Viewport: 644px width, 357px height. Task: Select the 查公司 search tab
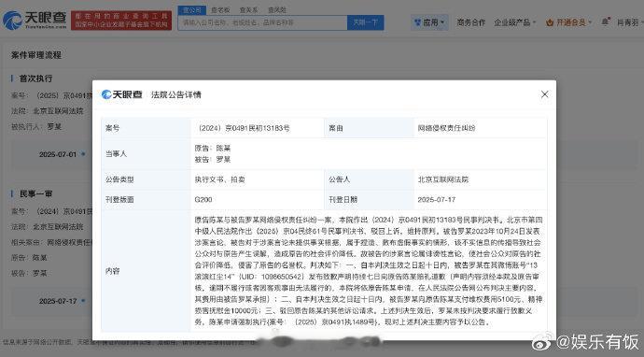click(192, 10)
